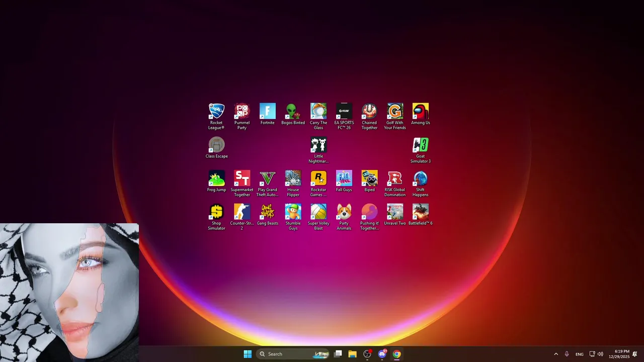Switch to Google Chrome on the taskbar

coord(396,354)
